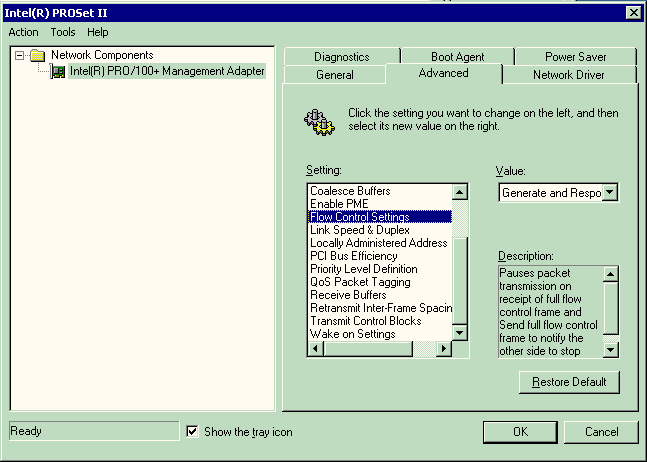The width and height of the screenshot is (647, 462).
Task: Click the Setting list vertical scrollbar thumb
Action: click(x=459, y=280)
